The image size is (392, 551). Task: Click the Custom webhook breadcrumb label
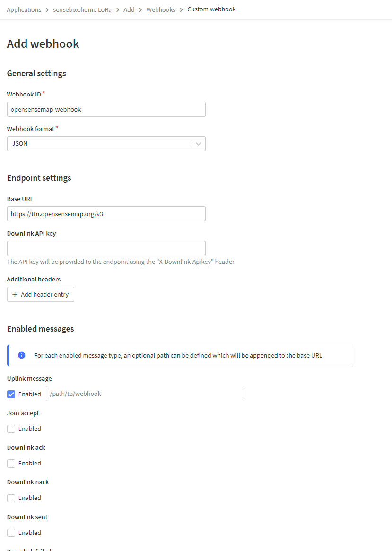pyautogui.click(x=211, y=9)
